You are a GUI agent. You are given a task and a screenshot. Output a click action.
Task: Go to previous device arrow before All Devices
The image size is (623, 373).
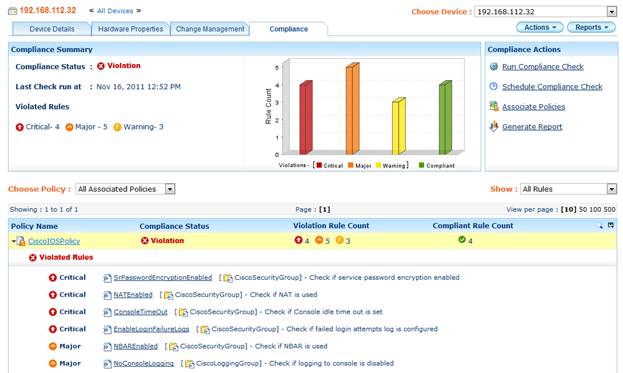point(91,11)
